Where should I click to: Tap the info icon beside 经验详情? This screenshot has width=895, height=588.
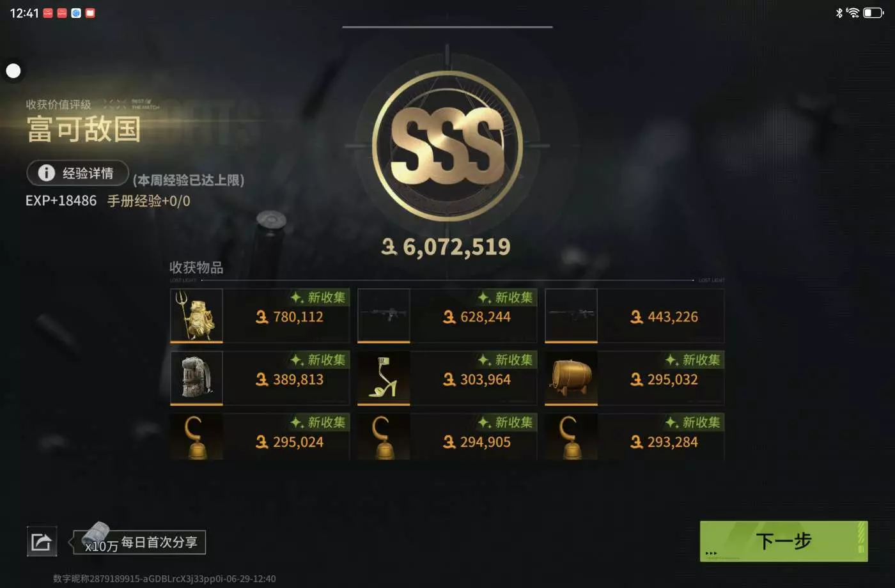click(x=46, y=173)
